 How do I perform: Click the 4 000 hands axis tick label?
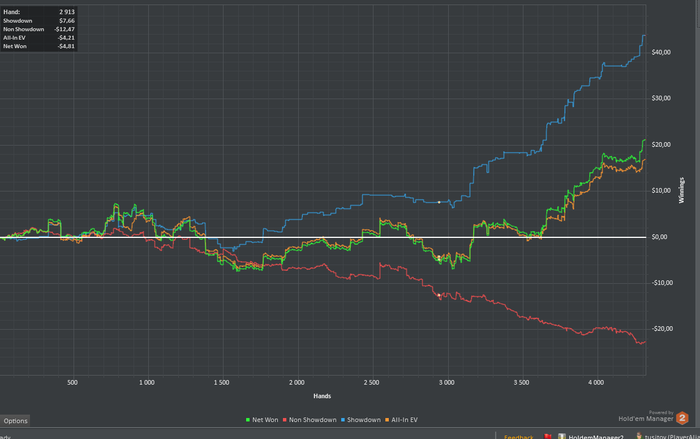(596, 383)
